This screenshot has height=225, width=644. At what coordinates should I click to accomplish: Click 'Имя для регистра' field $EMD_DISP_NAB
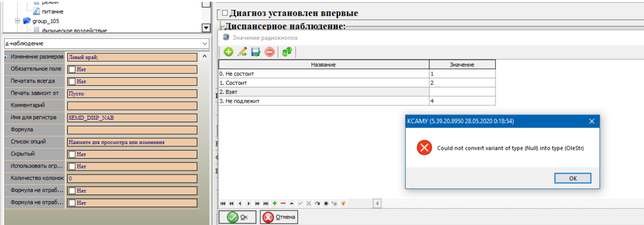pyautogui.click(x=132, y=118)
